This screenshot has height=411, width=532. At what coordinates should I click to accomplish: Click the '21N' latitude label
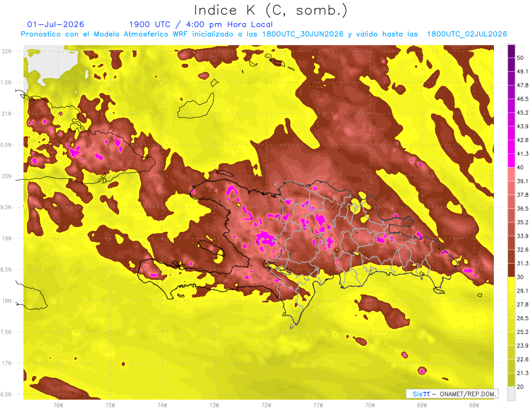click(7, 114)
